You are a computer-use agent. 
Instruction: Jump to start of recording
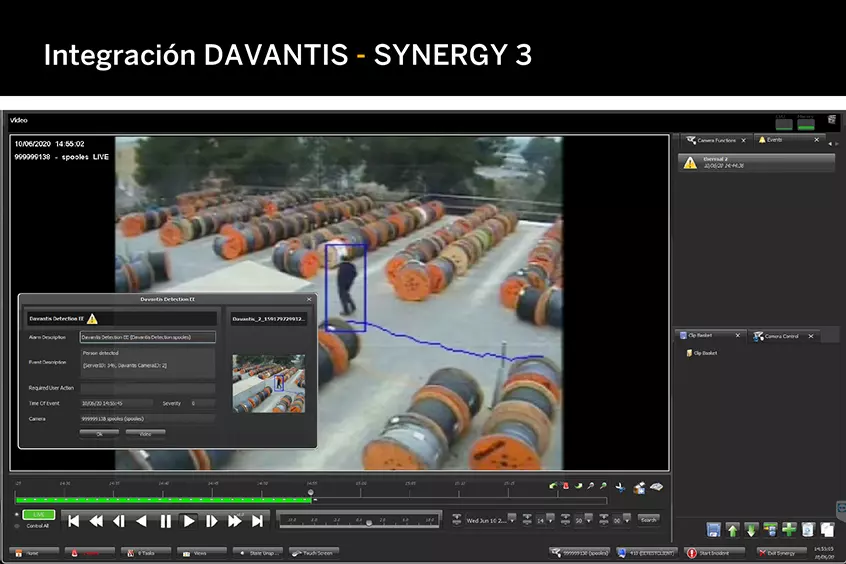(73, 521)
